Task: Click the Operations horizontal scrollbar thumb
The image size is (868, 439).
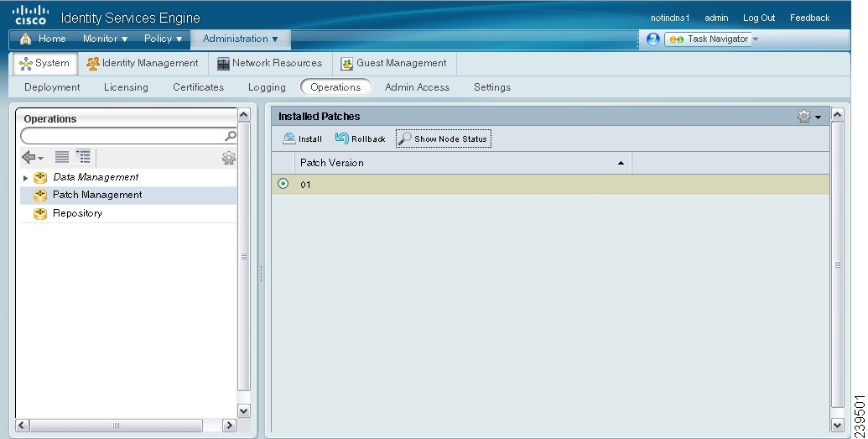Action: pyautogui.click(x=117, y=426)
